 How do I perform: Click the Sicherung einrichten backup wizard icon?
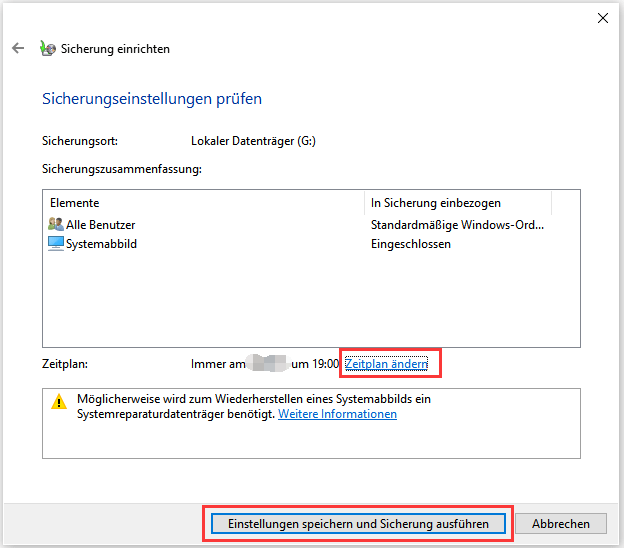click(48, 49)
